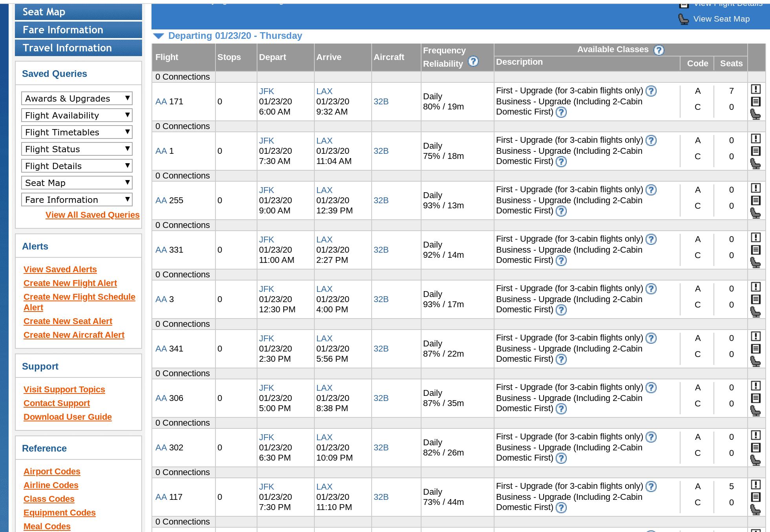770x532 pixels.
Task: Open seat map icon for AA 117
Action: point(755,510)
